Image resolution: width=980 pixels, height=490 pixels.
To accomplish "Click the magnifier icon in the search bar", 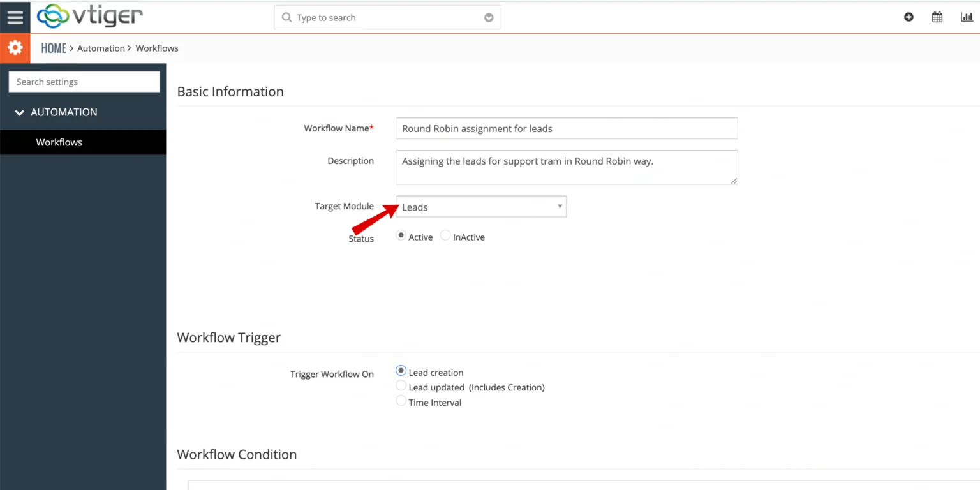I will pyautogui.click(x=286, y=17).
